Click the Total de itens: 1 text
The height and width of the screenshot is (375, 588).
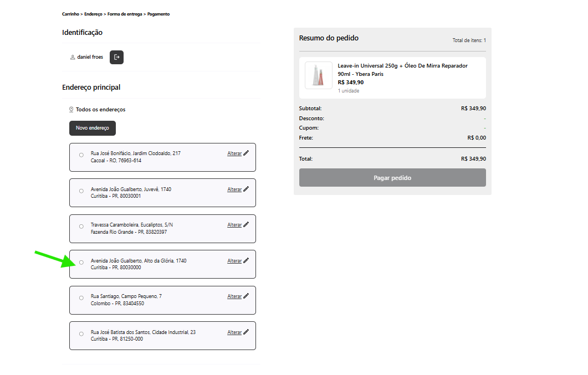469,40
